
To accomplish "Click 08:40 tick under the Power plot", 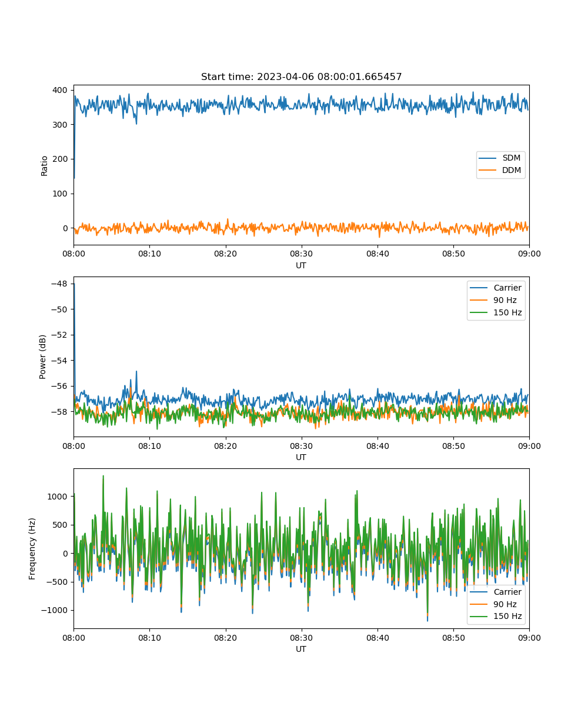I will 377,445.
